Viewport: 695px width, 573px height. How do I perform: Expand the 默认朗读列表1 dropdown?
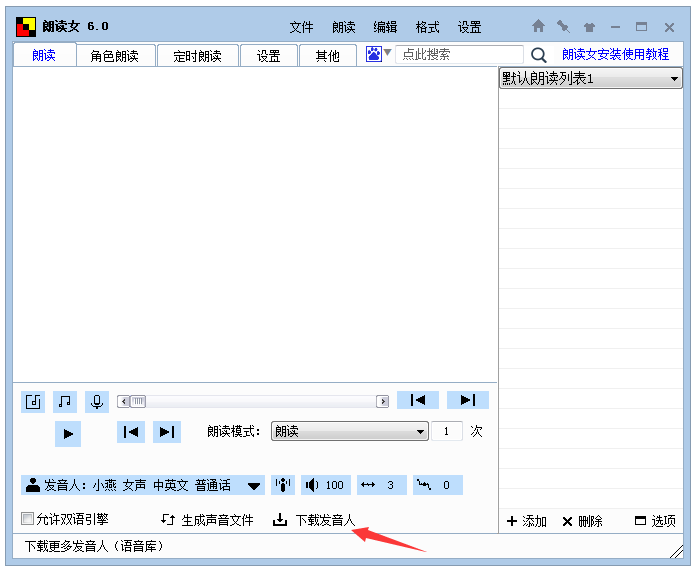(x=674, y=79)
